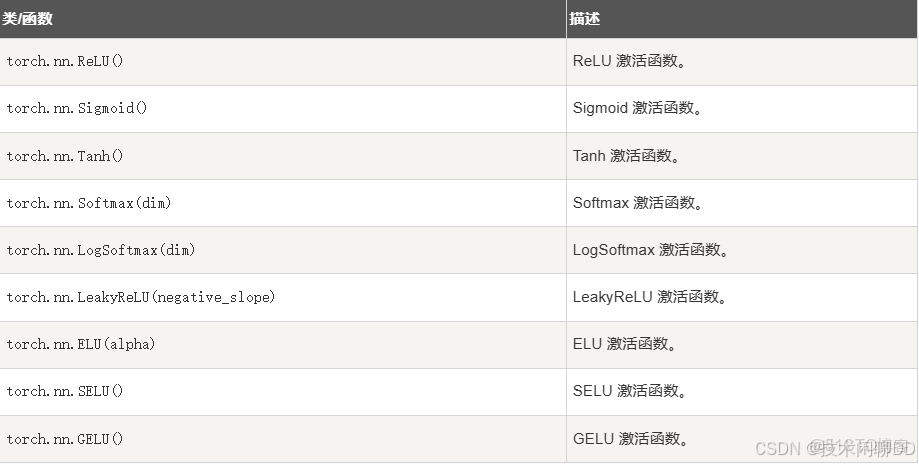Select the torch.nn.Tanh() entry
Image resolution: width=919 pixels, height=464 pixels.
click(x=65, y=156)
